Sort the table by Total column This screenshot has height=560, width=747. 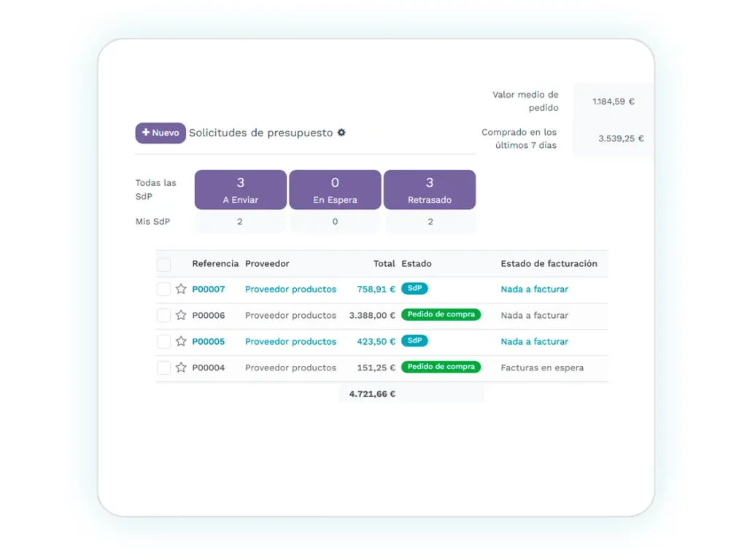384,263
